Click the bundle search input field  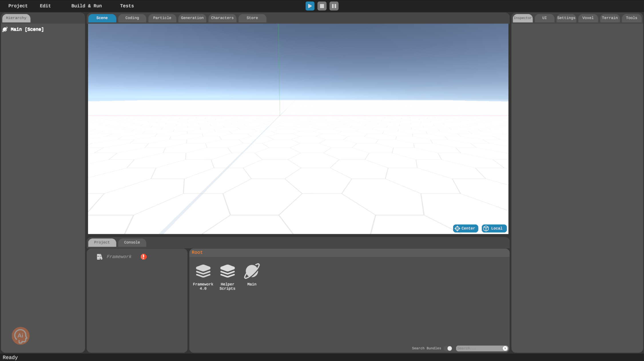click(479, 348)
